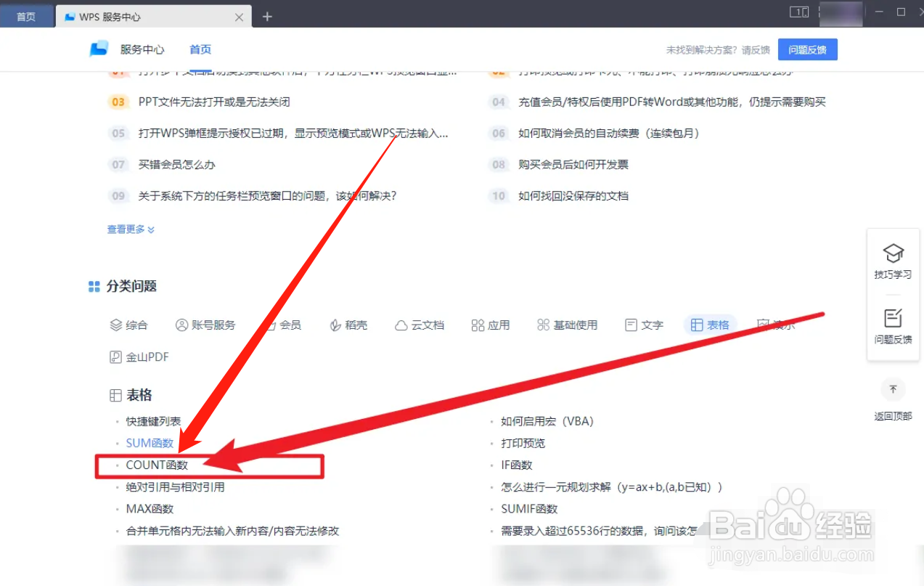The image size is (924, 586).
Task: Add a new tab with plus icon
Action: tap(267, 17)
